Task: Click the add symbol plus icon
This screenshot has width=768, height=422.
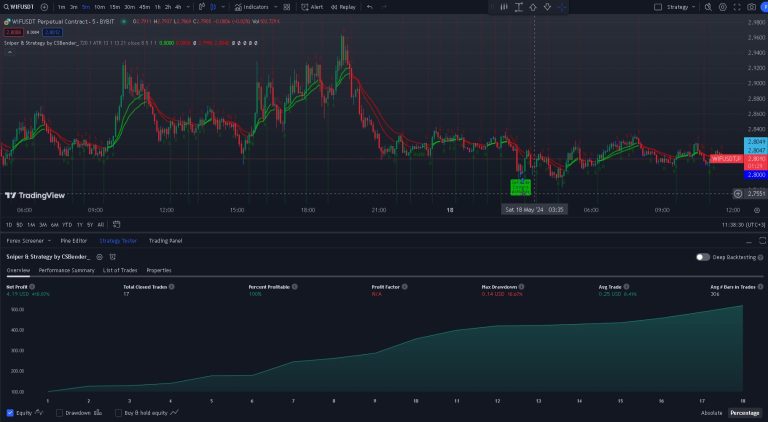Action: [x=44, y=7]
